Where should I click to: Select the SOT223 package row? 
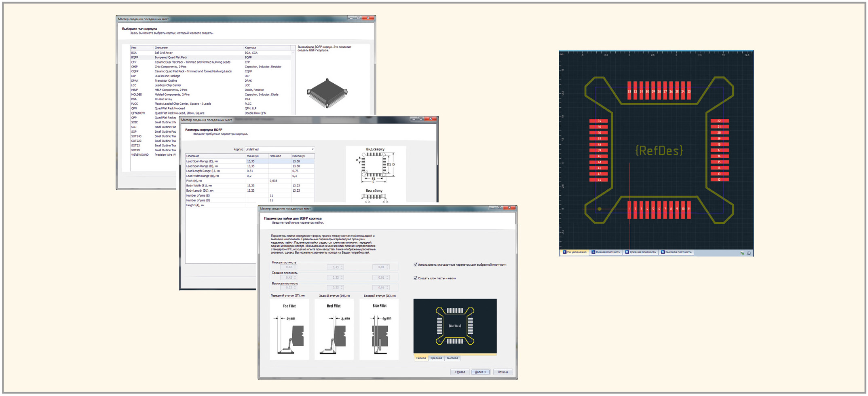[x=154, y=141]
